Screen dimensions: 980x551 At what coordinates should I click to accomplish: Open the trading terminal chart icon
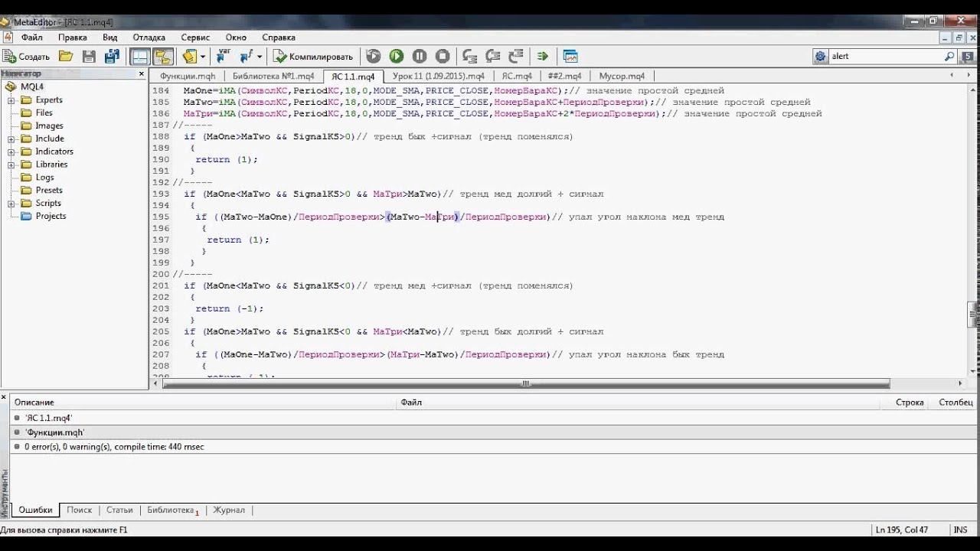(x=570, y=56)
